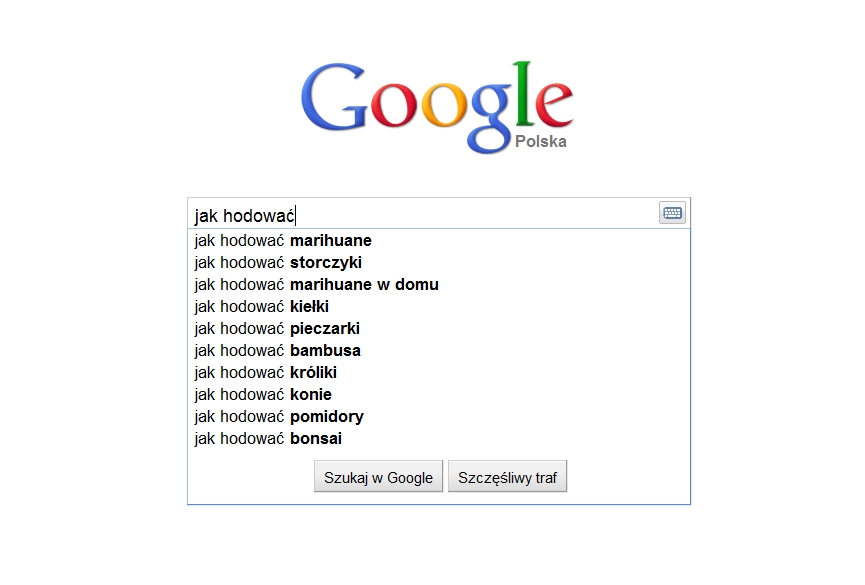Screen dimensions: 865x585
Task: Click the 'Szukaj w Google' button
Action: tap(378, 477)
